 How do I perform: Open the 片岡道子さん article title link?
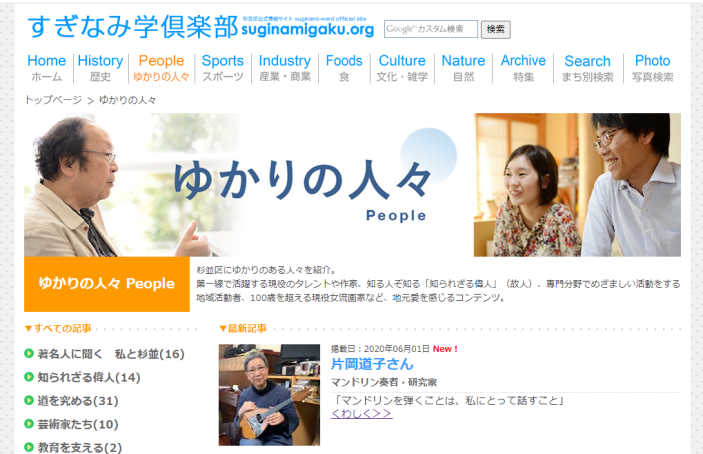372,364
